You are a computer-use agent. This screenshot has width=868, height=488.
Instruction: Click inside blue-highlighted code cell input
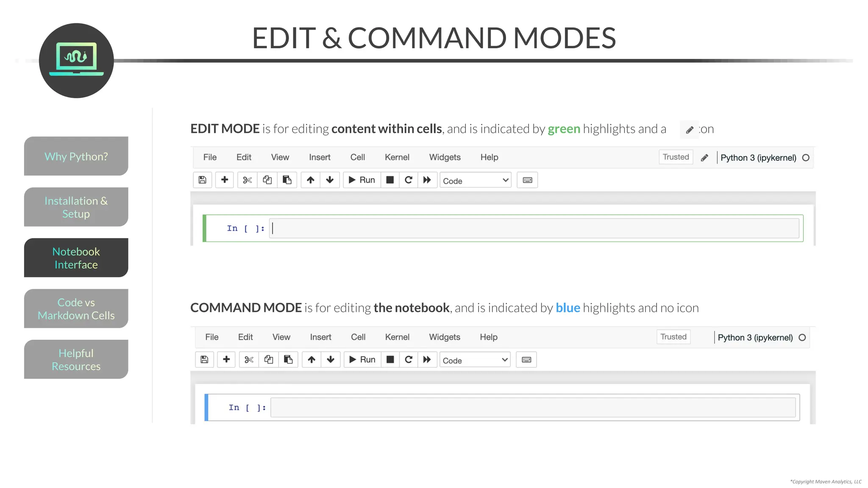pyautogui.click(x=533, y=408)
